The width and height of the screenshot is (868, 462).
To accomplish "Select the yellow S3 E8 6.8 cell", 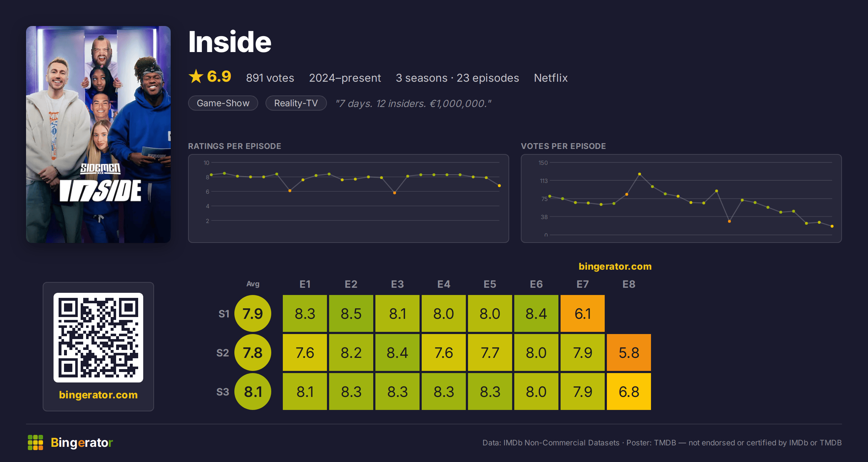I will [x=629, y=392].
